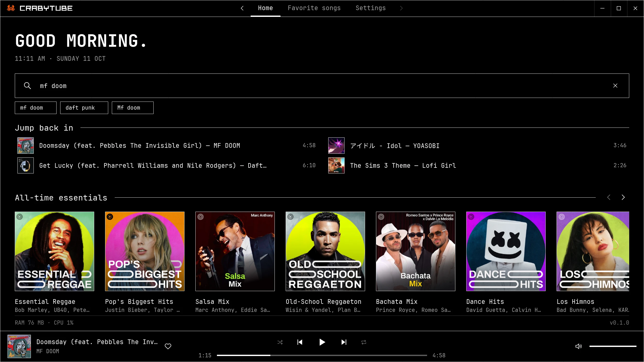Viewport: 644px width, 362px height.
Task: Skip to previous track
Action: tap(300, 342)
